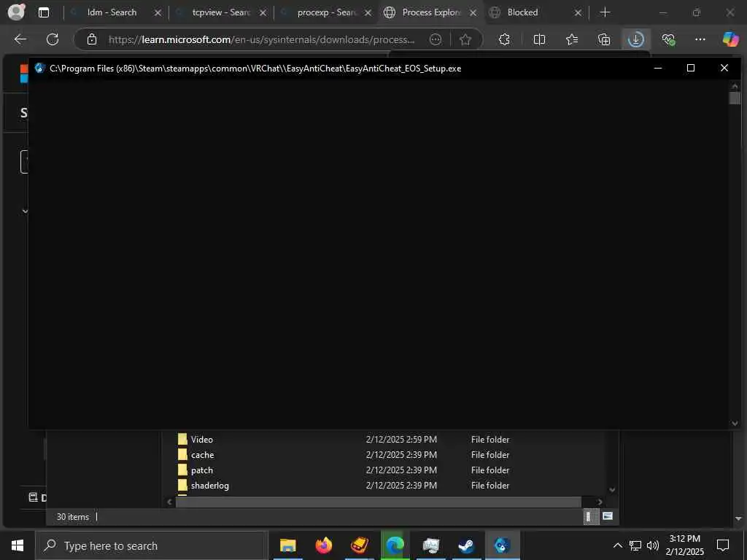Screen dimensions: 747x560
Task: Go back to previous page
Action: click(20, 39)
